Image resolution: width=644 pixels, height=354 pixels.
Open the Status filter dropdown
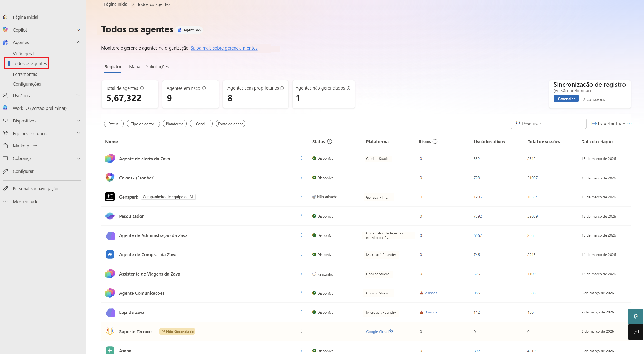coord(114,124)
